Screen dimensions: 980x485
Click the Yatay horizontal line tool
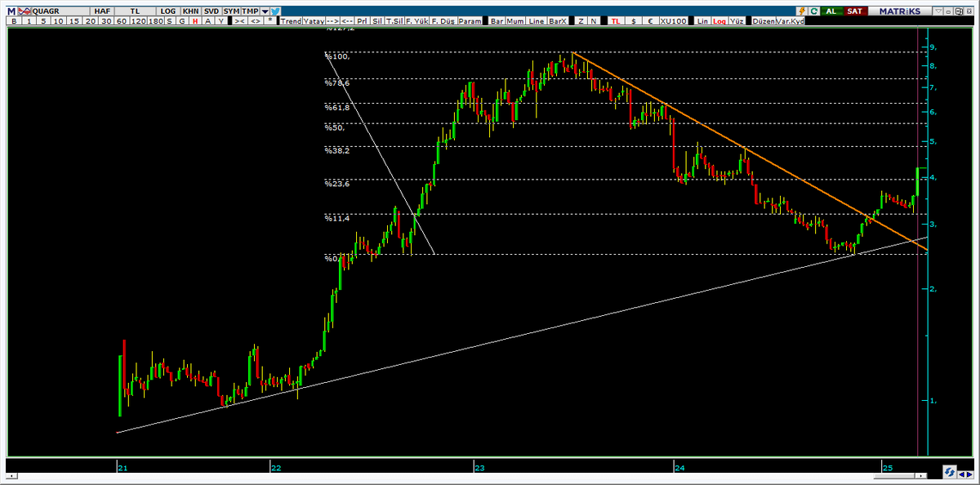(314, 21)
